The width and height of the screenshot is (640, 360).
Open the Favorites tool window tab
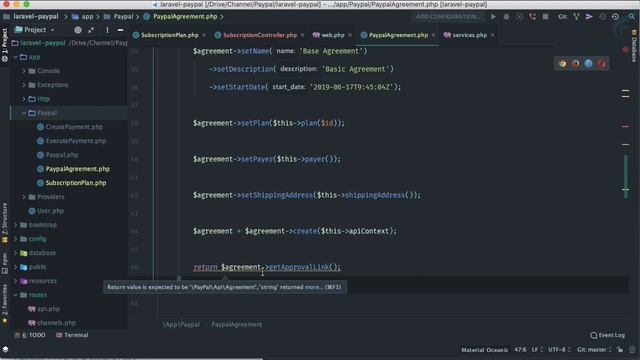[x=4, y=304]
